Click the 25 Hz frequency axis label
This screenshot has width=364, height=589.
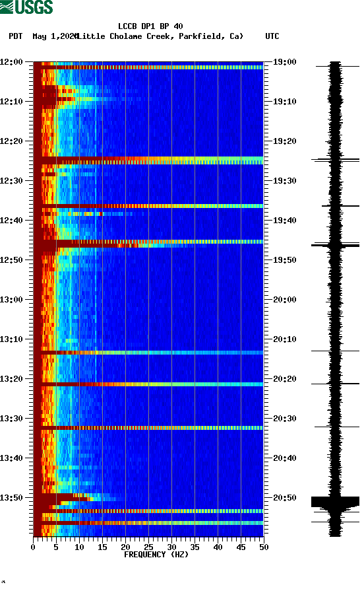[x=148, y=547]
